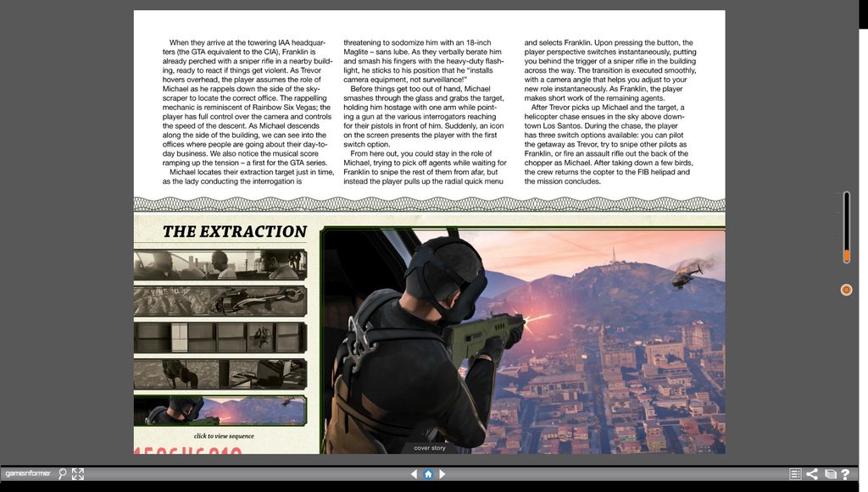
Task: Select the first sequence thumbnail with three men
Action: click(220, 265)
